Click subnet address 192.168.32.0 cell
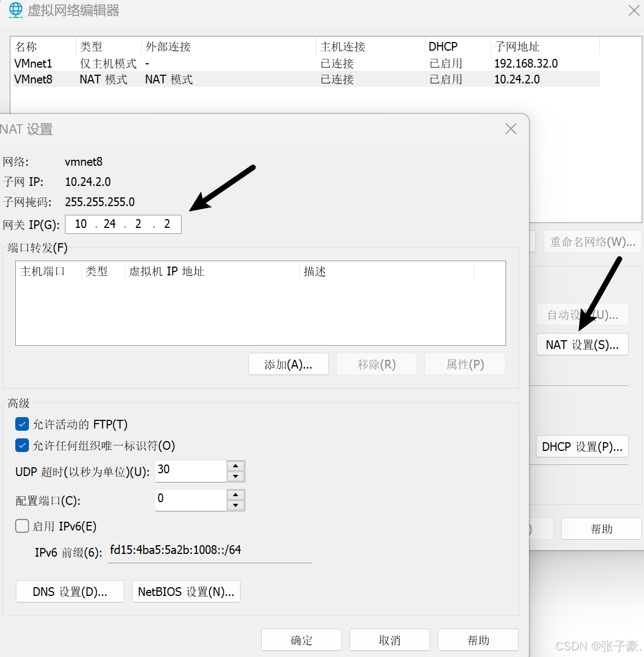The image size is (644, 657). [x=526, y=63]
